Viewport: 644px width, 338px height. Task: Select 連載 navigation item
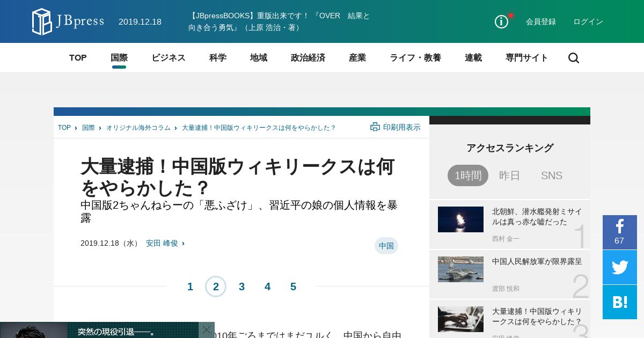click(x=473, y=58)
